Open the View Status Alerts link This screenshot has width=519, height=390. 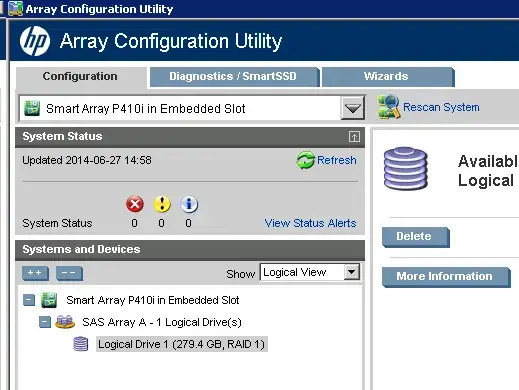tap(310, 223)
